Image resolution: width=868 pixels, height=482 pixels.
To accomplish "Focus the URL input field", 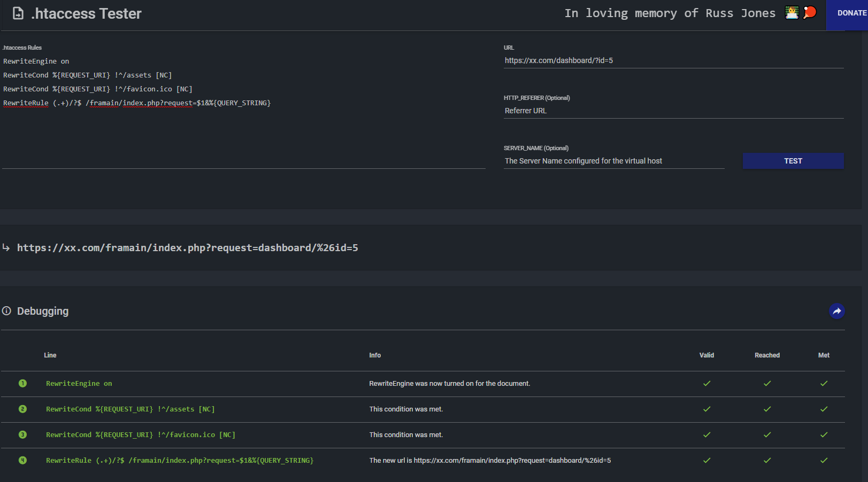I will coord(673,60).
